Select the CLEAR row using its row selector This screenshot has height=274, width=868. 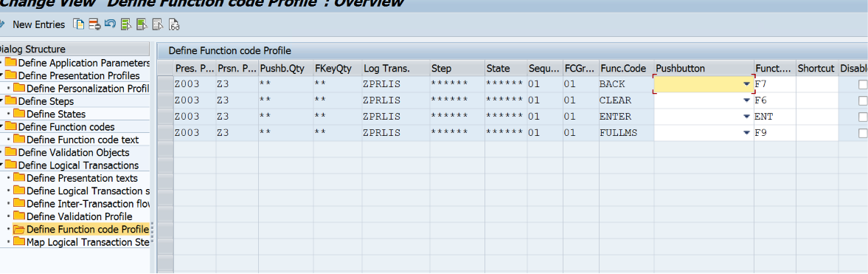pyautogui.click(x=165, y=101)
